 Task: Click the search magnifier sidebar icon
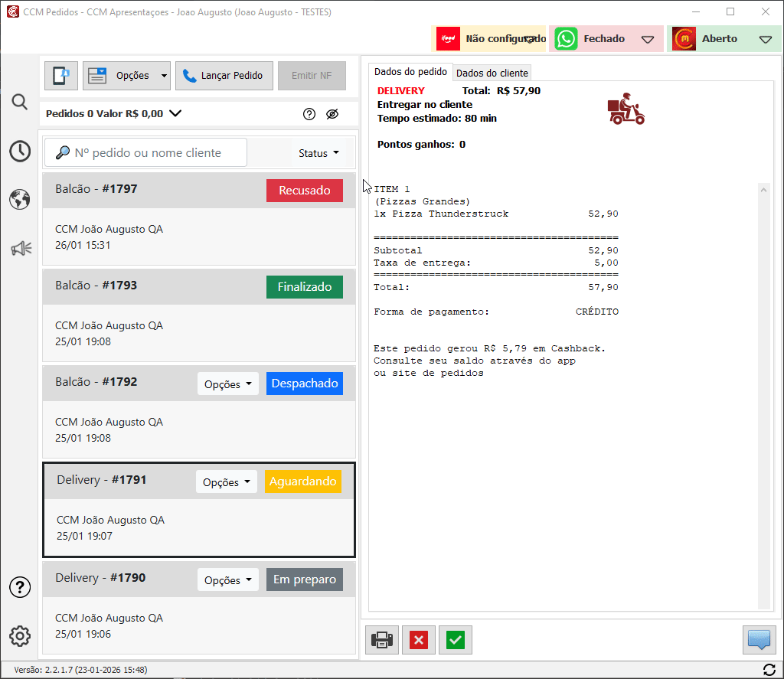[20, 102]
